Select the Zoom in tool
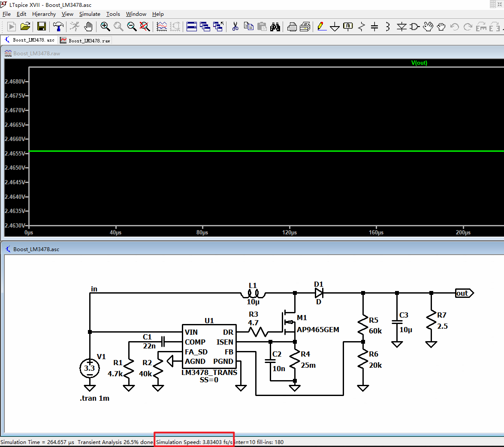The width and height of the screenshot is (504, 447). [105, 27]
